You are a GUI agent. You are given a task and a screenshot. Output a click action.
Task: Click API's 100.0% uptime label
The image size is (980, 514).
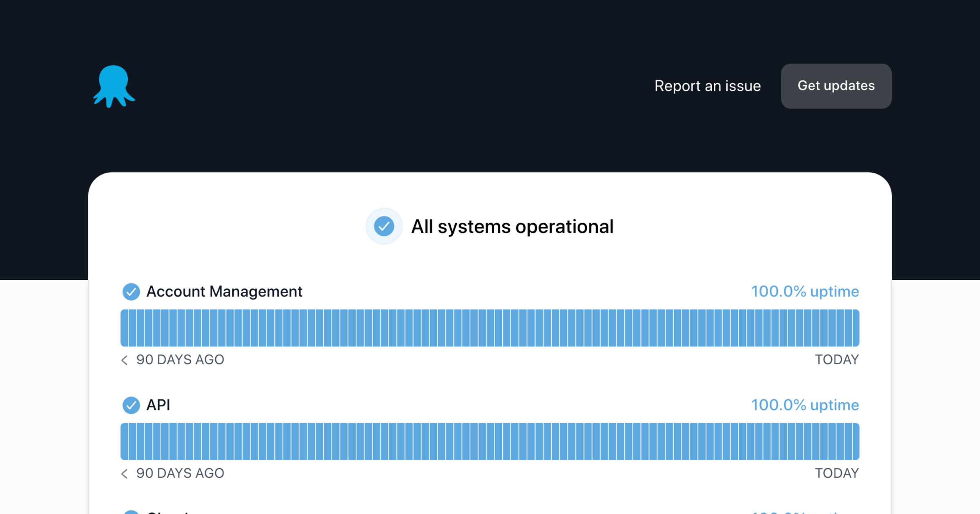(805, 405)
